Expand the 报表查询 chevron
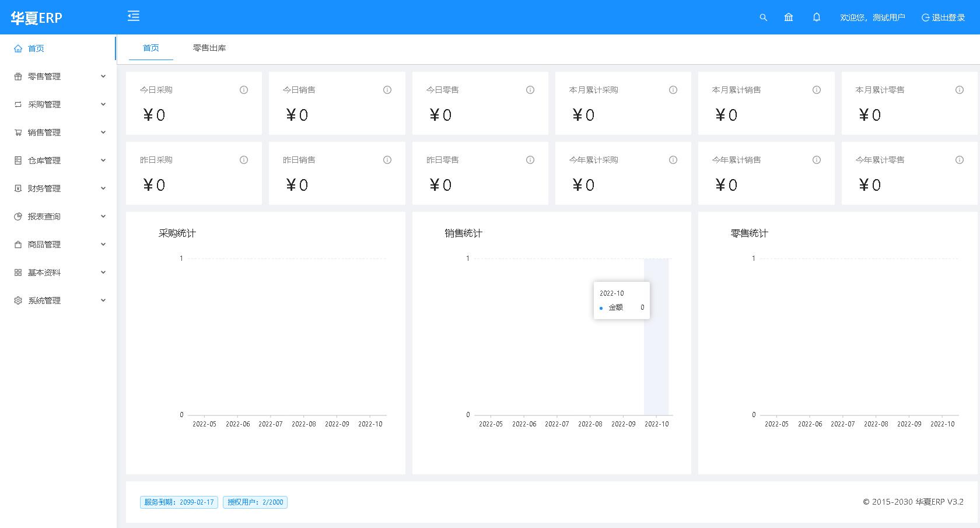 pos(103,216)
